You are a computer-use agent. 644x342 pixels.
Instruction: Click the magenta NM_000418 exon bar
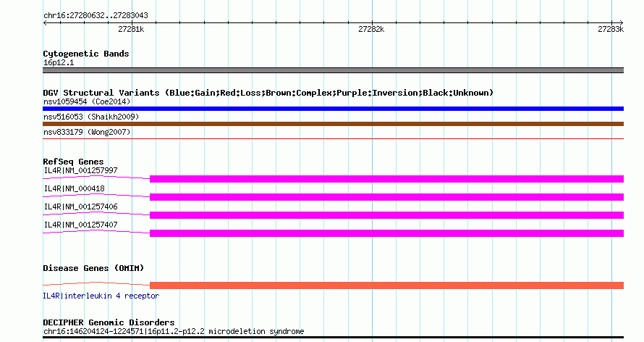pos(386,197)
